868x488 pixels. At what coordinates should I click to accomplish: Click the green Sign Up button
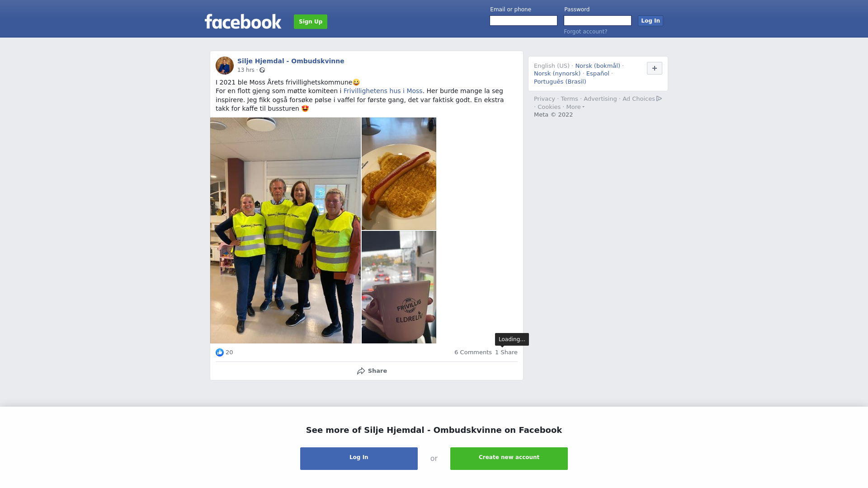[x=311, y=22]
